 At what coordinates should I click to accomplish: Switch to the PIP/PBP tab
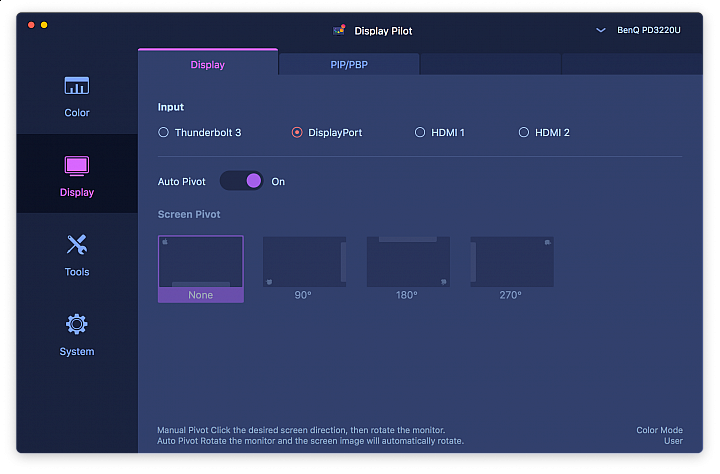[349, 64]
